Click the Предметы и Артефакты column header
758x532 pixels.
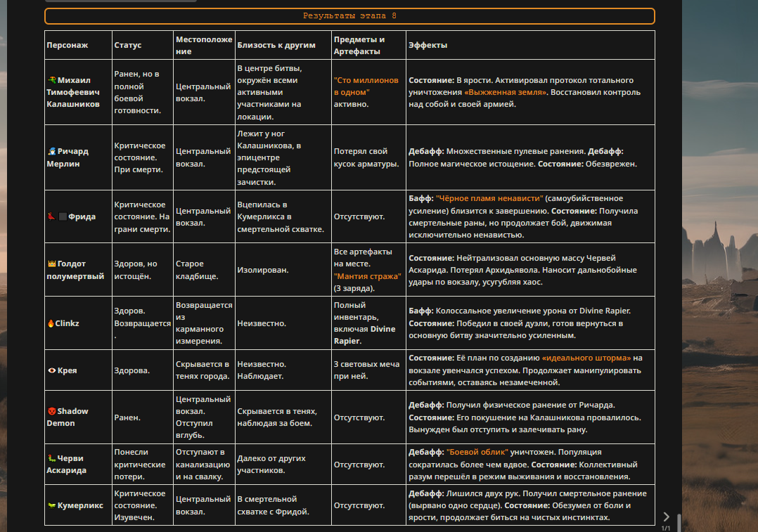coord(359,45)
